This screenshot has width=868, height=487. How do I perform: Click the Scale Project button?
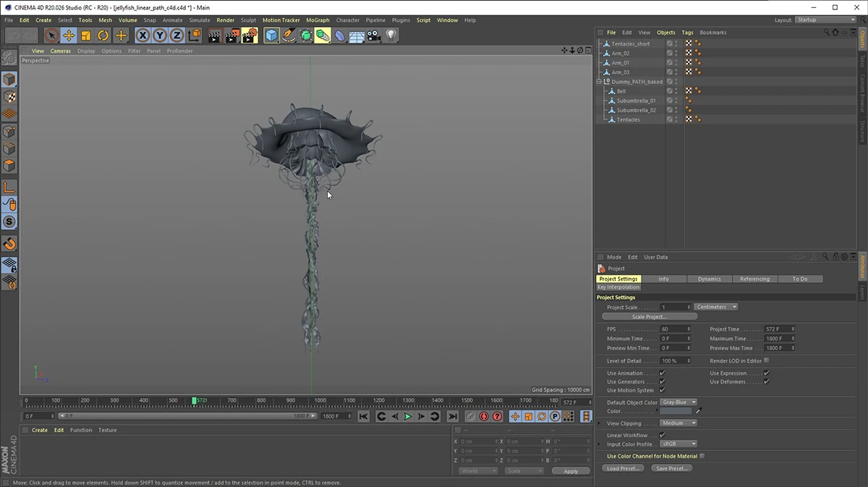pyautogui.click(x=649, y=316)
